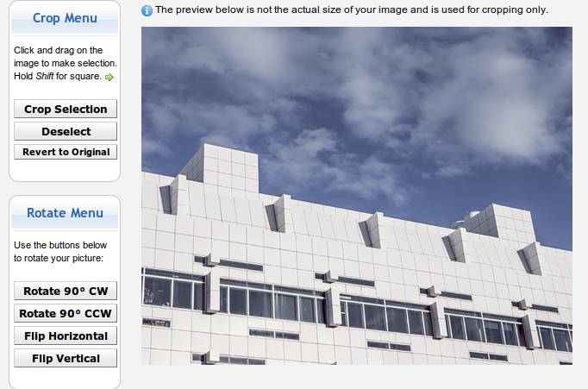The width and height of the screenshot is (588, 389).
Task: Click the green arrow beside Shift hint
Action: click(109, 77)
